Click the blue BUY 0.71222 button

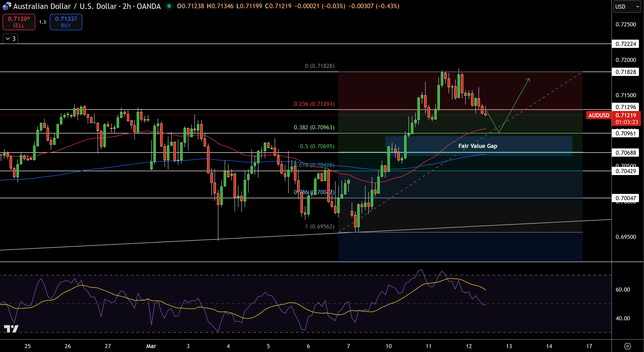click(66, 22)
